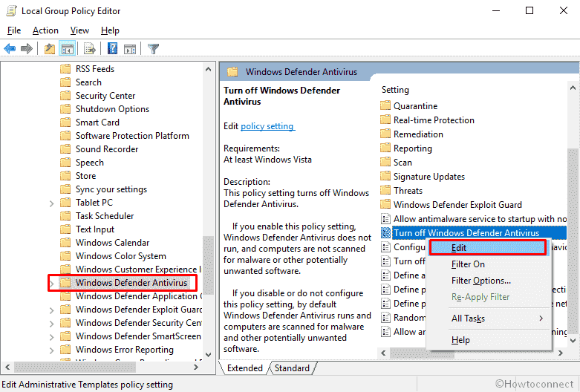Open the View menu
This screenshot has width=580, height=392.
(x=79, y=30)
